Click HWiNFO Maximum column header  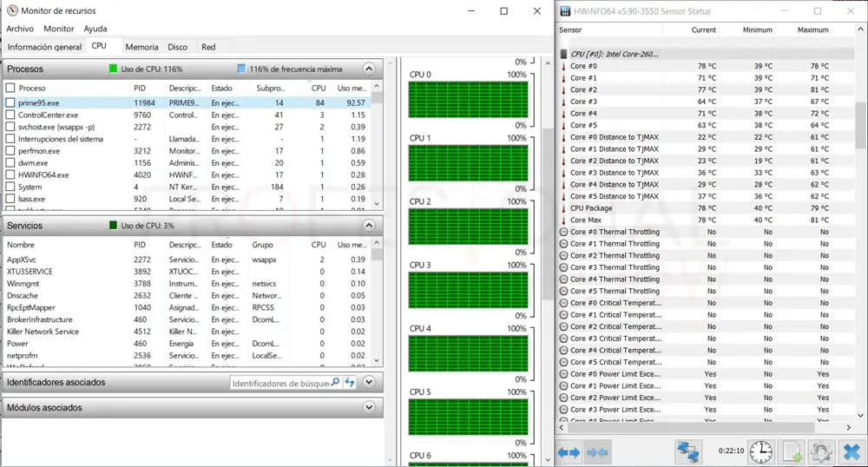pos(812,30)
